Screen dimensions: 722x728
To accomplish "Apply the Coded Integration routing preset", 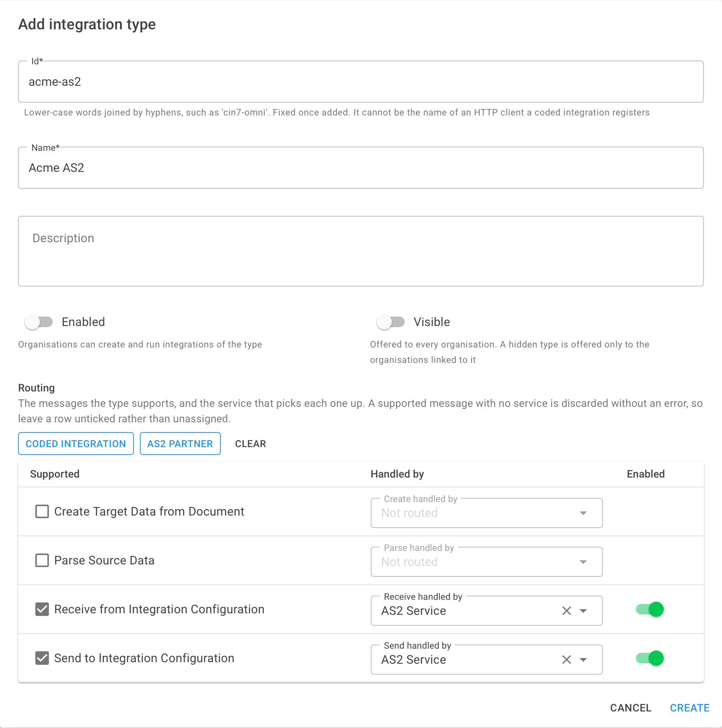I will click(x=76, y=444).
